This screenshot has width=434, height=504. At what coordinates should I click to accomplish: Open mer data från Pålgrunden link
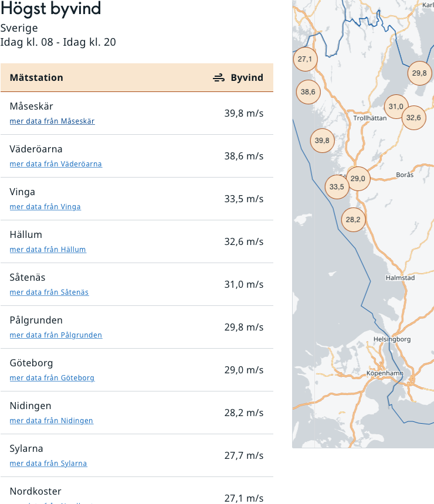56,335
